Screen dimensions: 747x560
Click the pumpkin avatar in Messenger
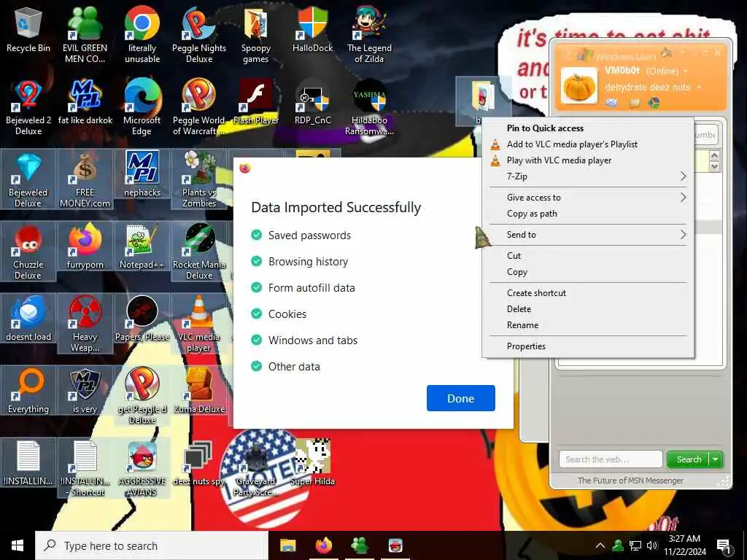click(x=578, y=86)
